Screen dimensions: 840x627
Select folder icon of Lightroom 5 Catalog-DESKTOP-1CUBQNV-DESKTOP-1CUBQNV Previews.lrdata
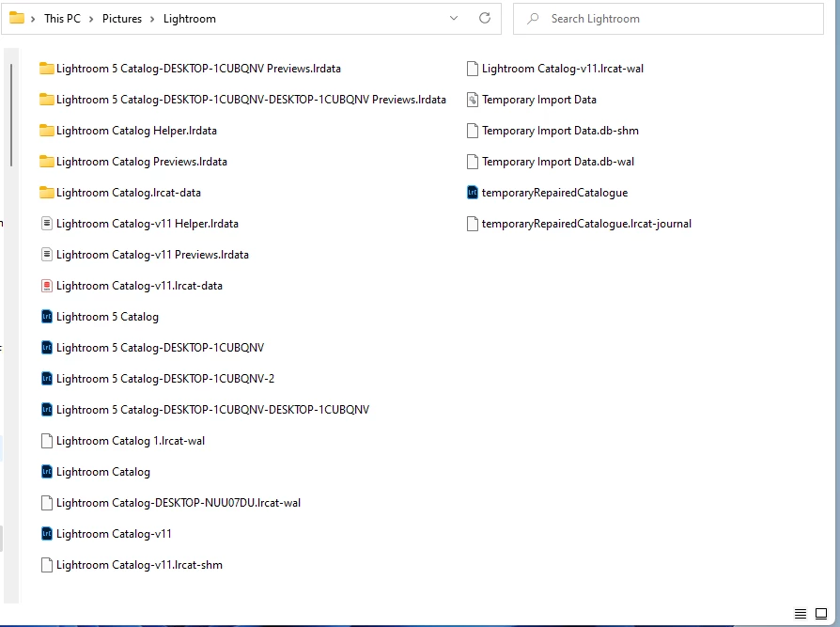(x=47, y=99)
